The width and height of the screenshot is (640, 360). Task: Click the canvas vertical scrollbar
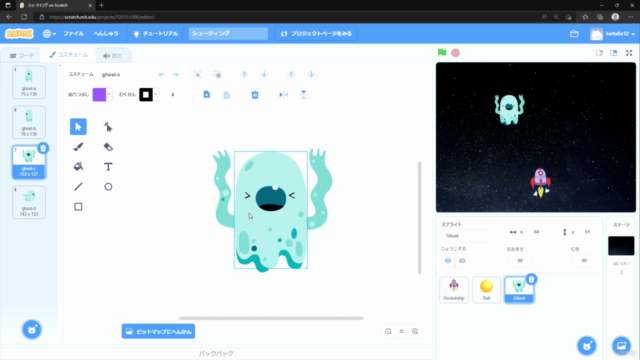(419, 218)
